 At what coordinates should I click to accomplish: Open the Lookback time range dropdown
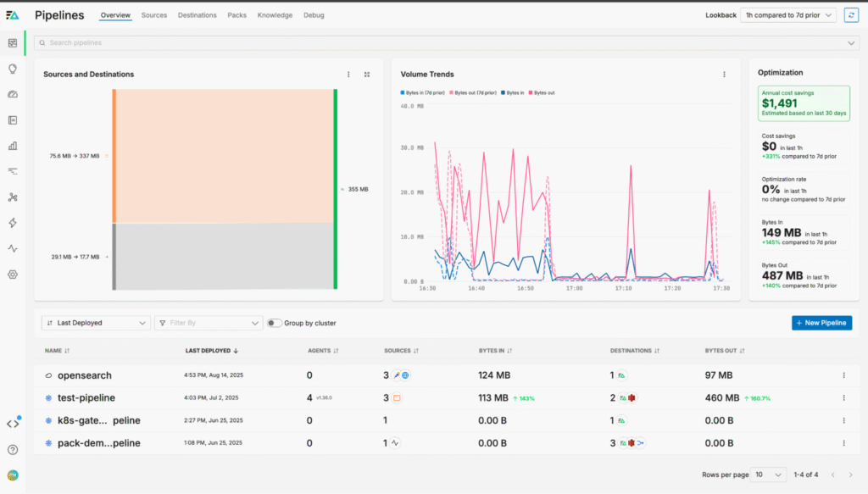click(787, 15)
